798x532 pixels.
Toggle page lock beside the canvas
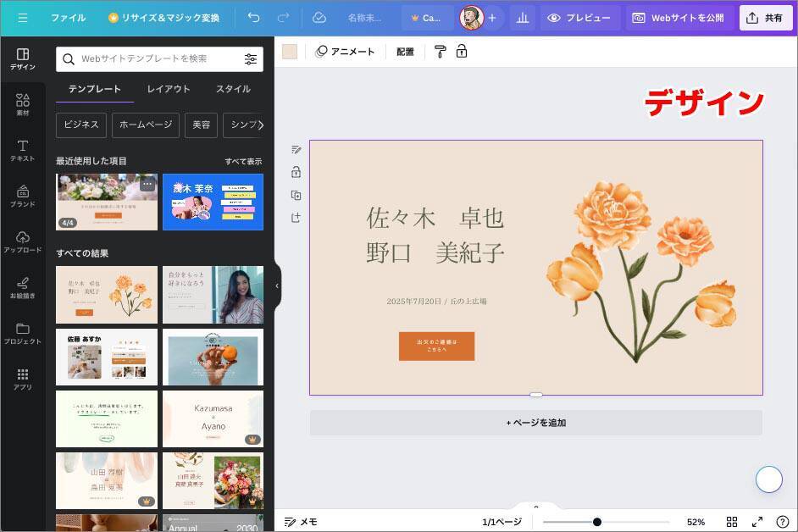coord(296,172)
